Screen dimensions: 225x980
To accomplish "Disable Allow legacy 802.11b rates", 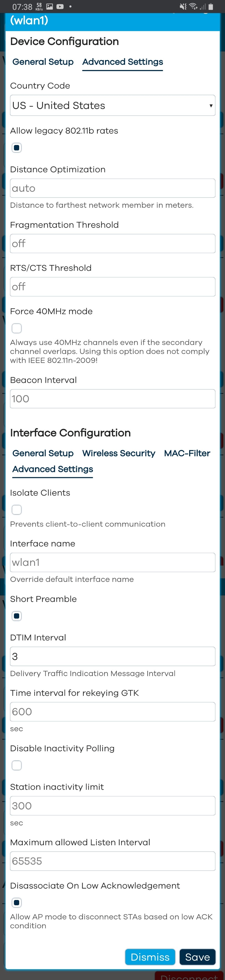I will (16, 147).
